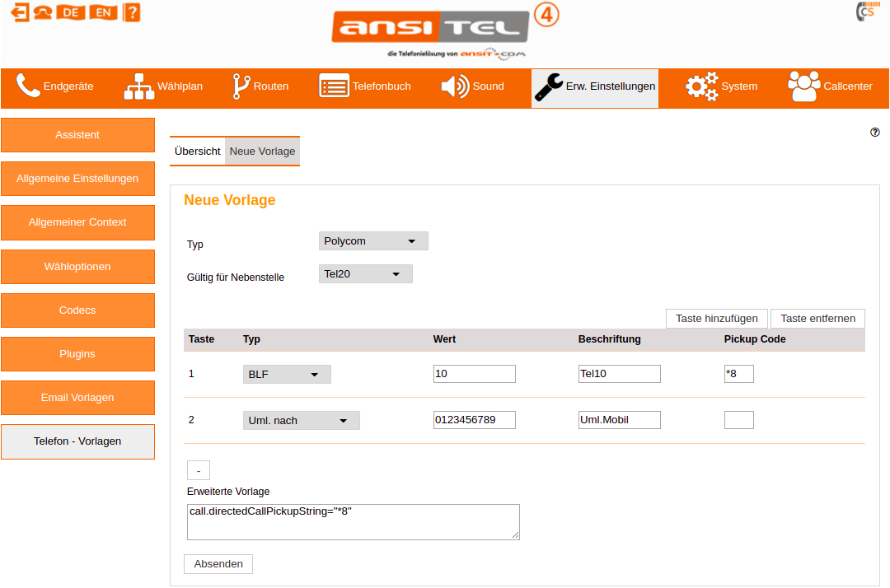Open the Callcenter section

coord(830,86)
